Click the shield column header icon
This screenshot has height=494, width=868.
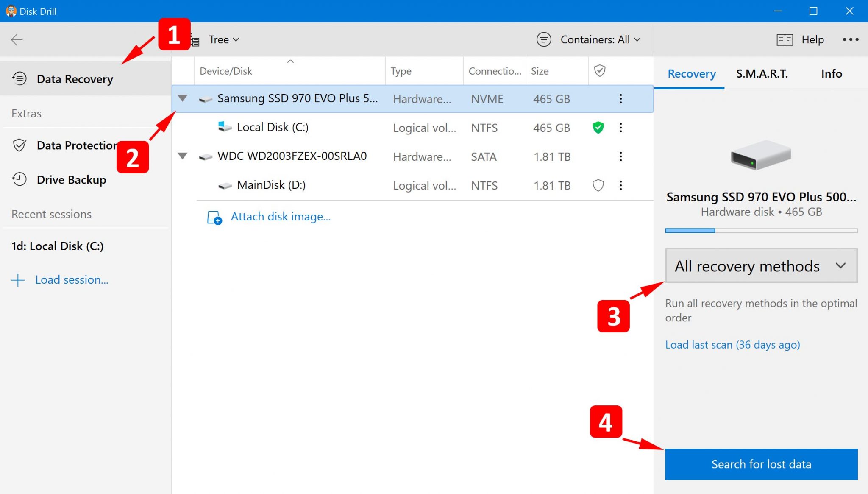(600, 70)
